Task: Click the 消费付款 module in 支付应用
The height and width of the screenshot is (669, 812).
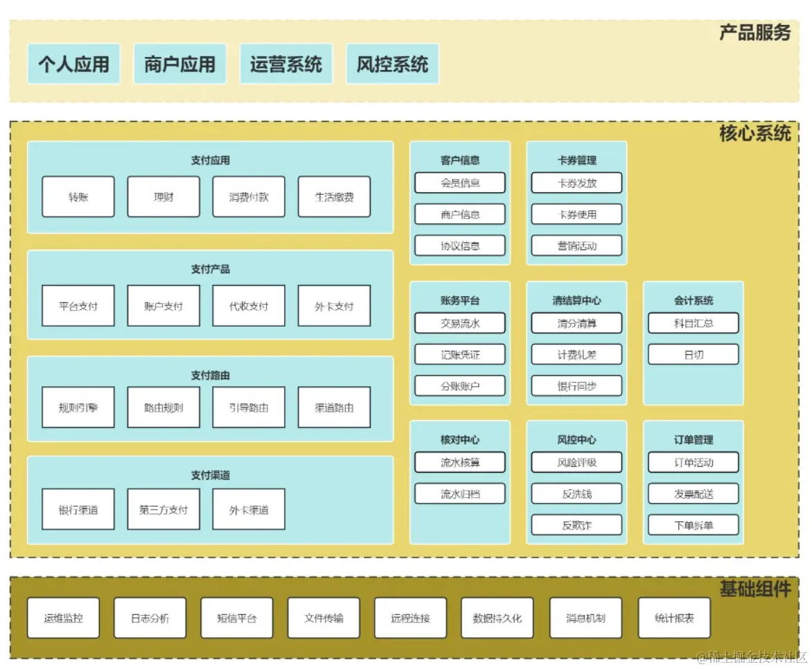Action: coord(248,197)
